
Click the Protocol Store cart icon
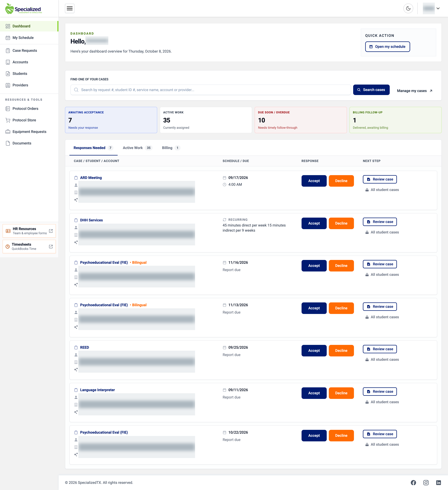8,120
